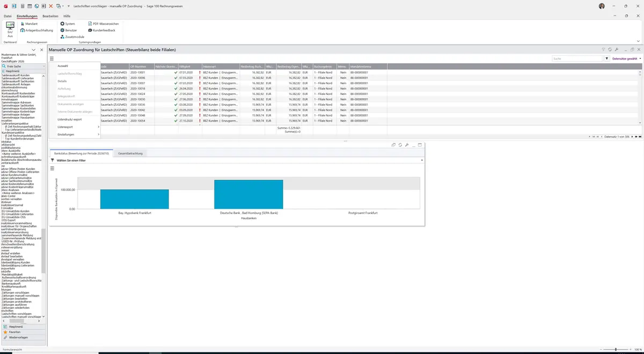Open the PDF-Wasserzeichen option

pyautogui.click(x=103, y=24)
